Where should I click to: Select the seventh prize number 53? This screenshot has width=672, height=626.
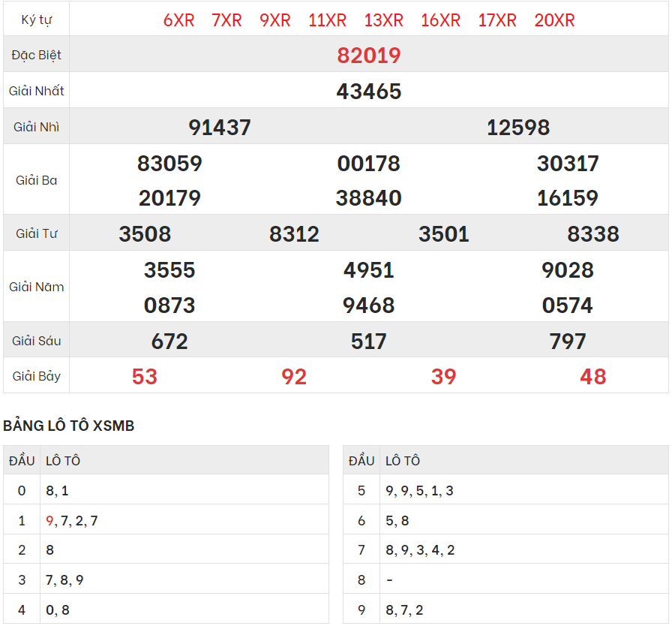tap(145, 377)
